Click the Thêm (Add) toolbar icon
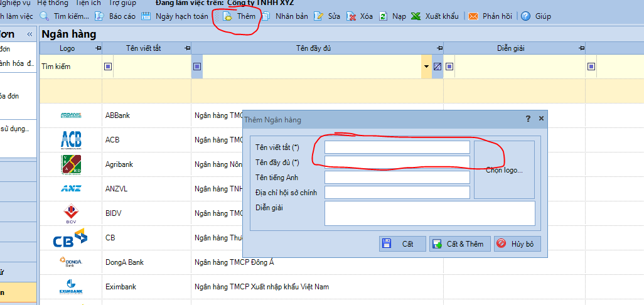This screenshot has height=305, width=644. 228,16
